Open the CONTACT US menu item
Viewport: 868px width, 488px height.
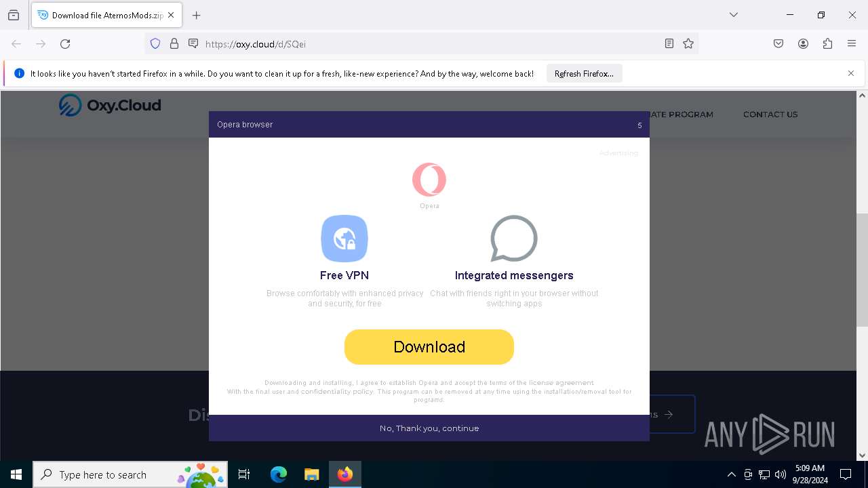pyautogui.click(x=770, y=115)
